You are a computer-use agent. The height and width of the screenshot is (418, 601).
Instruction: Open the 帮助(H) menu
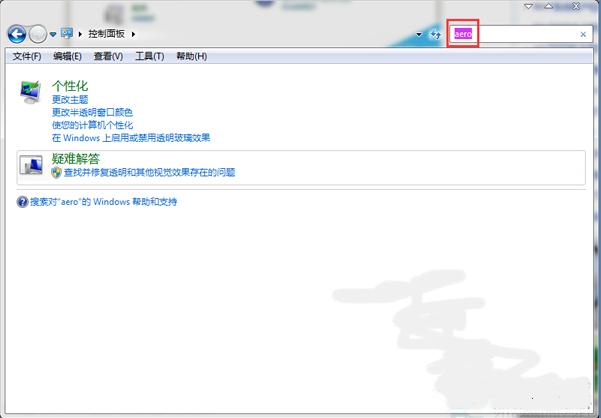pyautogui.click(x=191, y=56)
